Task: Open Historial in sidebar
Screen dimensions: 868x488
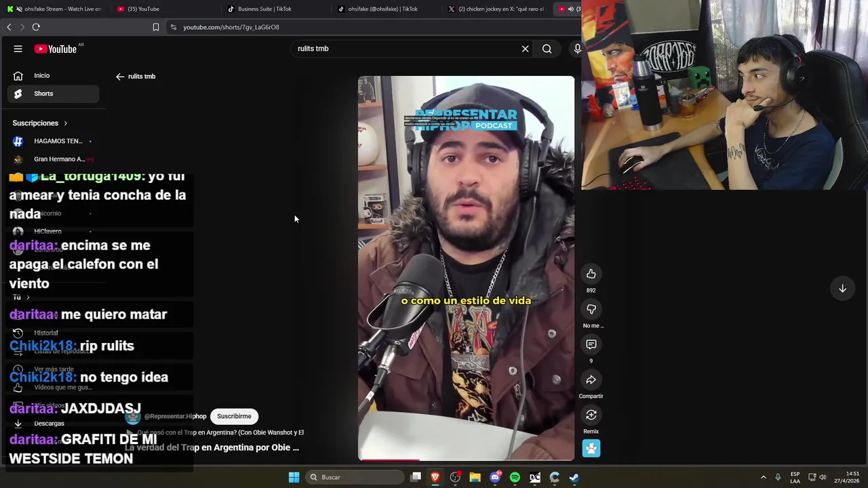Action: pos(46,333)
